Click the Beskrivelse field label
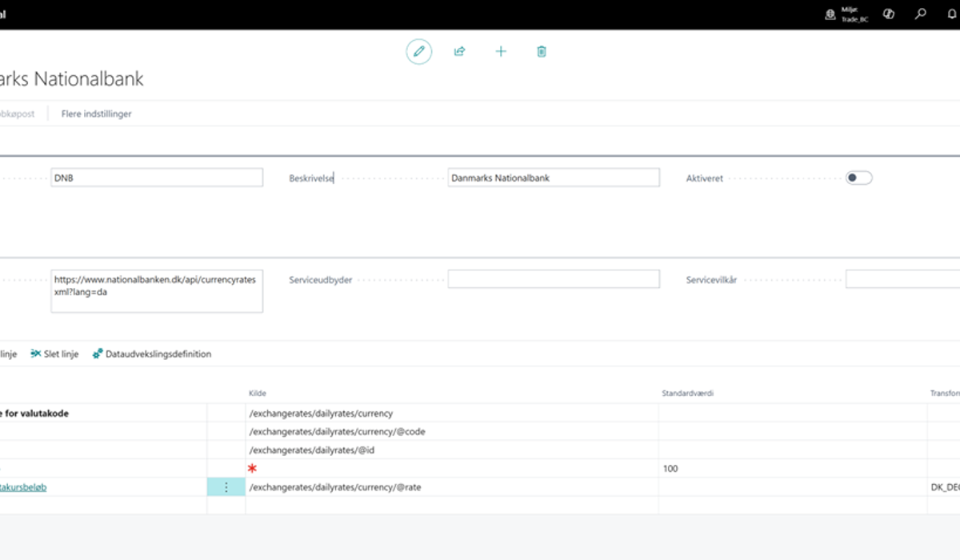Viewport: 960px width, 560px height. 311,178
